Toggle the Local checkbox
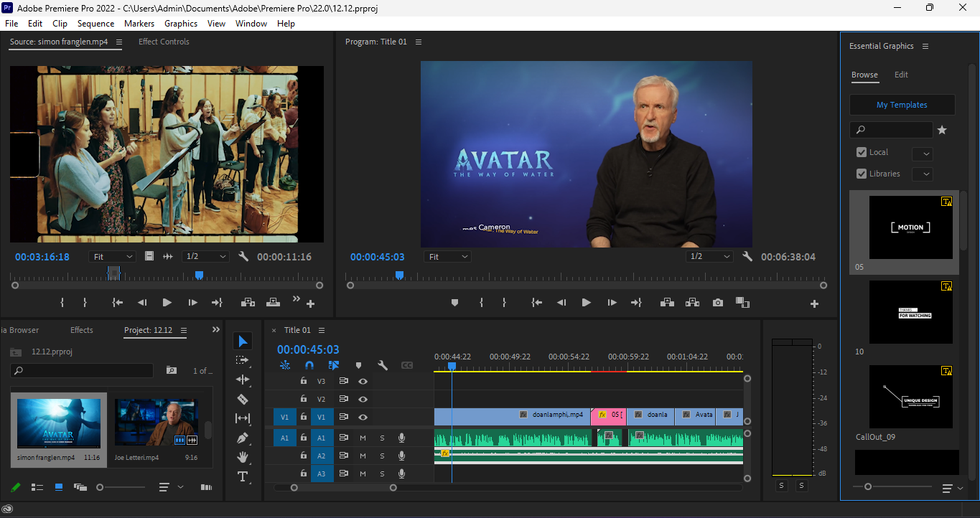This screenshot has width=980, height=518. (862, 152)
